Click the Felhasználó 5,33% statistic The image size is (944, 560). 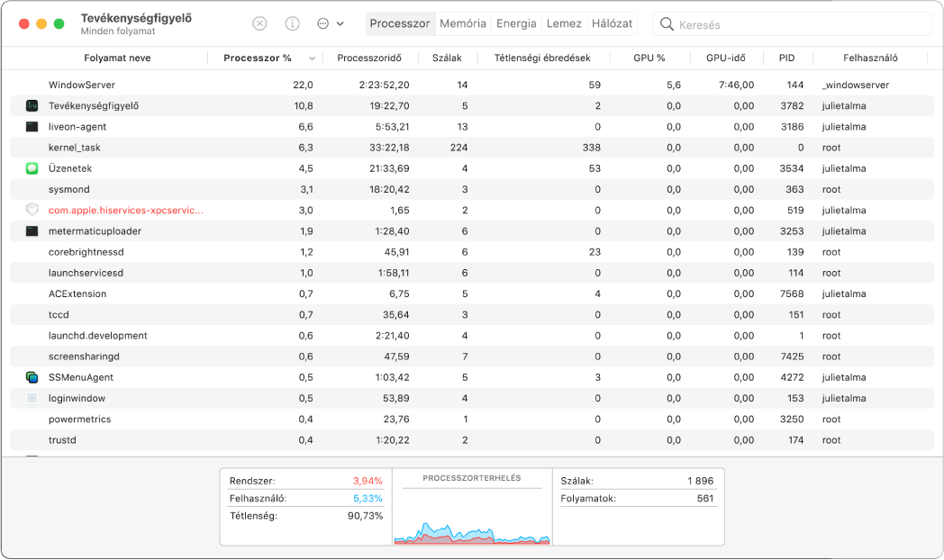[306, 499]
